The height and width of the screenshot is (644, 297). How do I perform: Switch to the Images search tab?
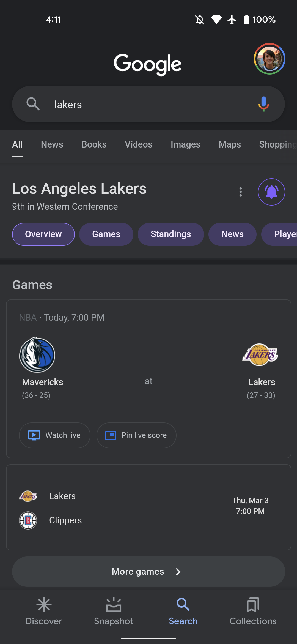pyautogui.click(x=185, y=144)
